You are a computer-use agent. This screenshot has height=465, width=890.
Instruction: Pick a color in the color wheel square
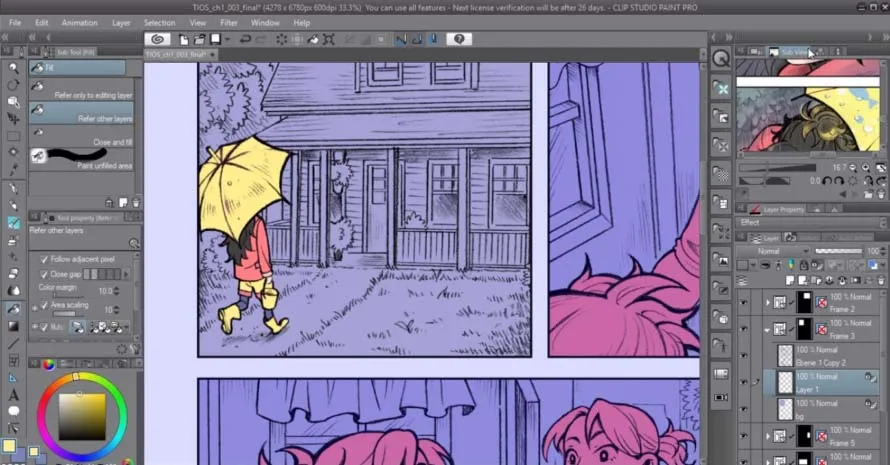[81, 413]
